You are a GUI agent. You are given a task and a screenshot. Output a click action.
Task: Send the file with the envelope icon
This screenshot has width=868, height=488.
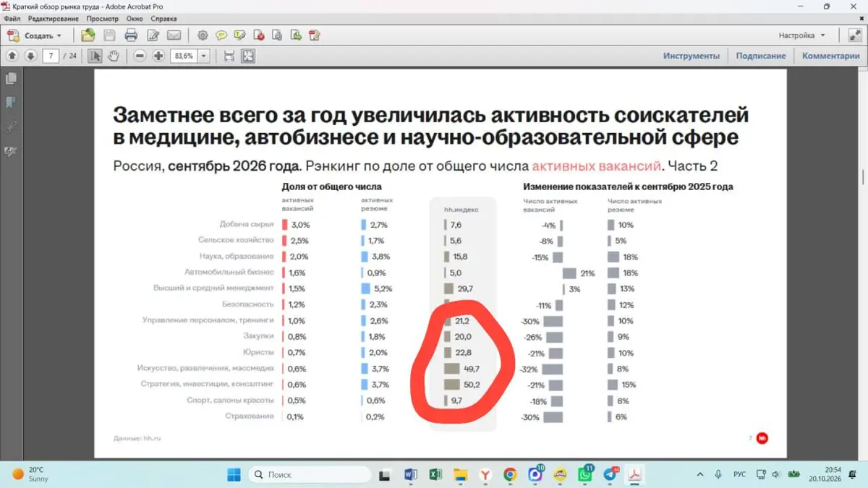point(174,35)
